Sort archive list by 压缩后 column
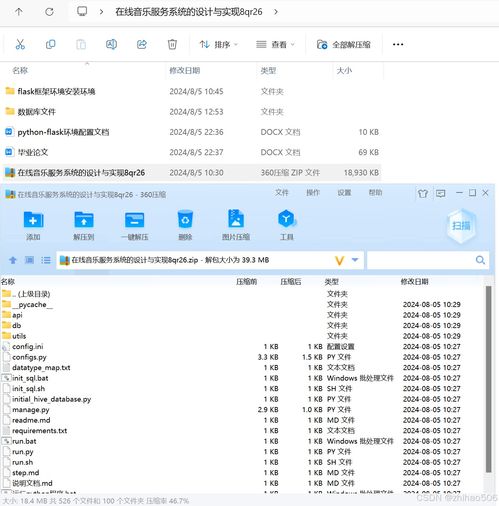The image size is (499, 506). (291, 282)
